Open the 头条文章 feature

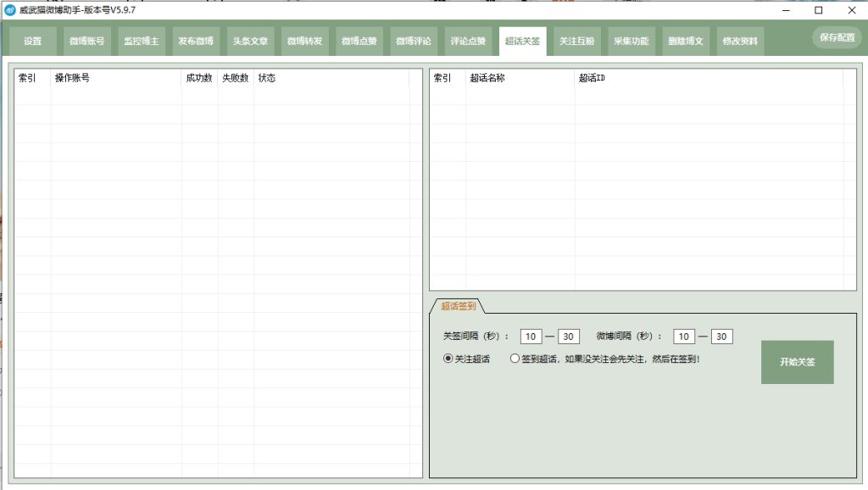[x=249, y=39]
